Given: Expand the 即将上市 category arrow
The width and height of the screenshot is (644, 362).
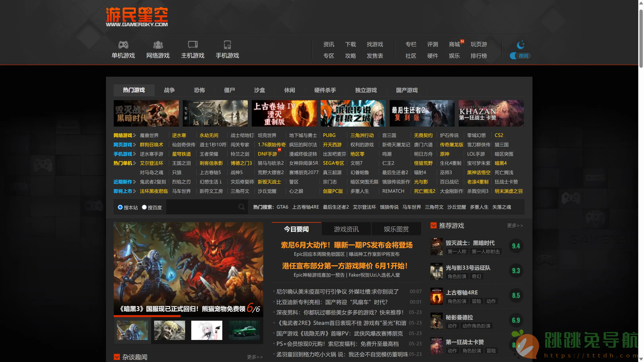Looking at the screenshot, I should tap(134, 191).
